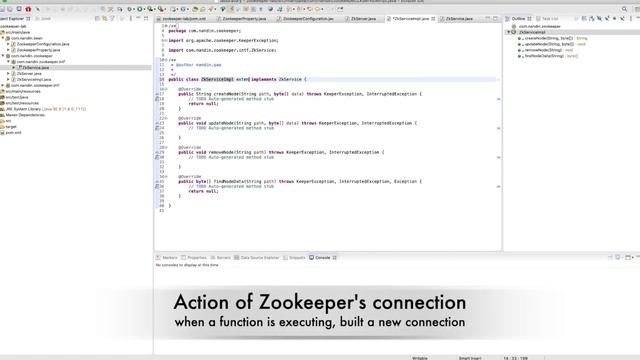
Task: Expand ZkService.java tree node
Action: pyautogui.click(x=13, y=67)
